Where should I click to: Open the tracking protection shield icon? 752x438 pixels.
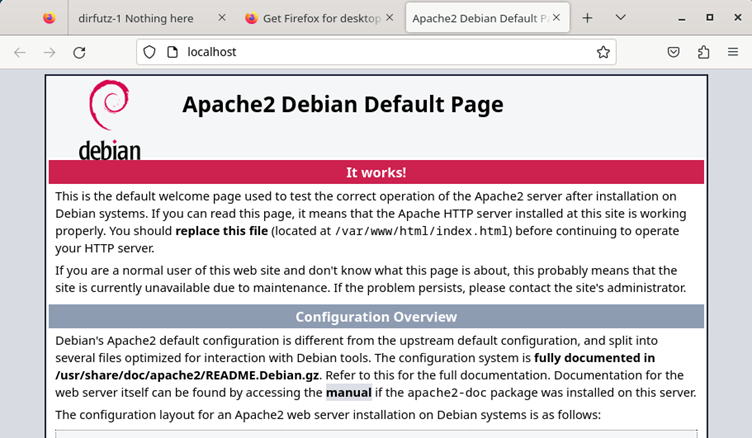coord(149,52)
